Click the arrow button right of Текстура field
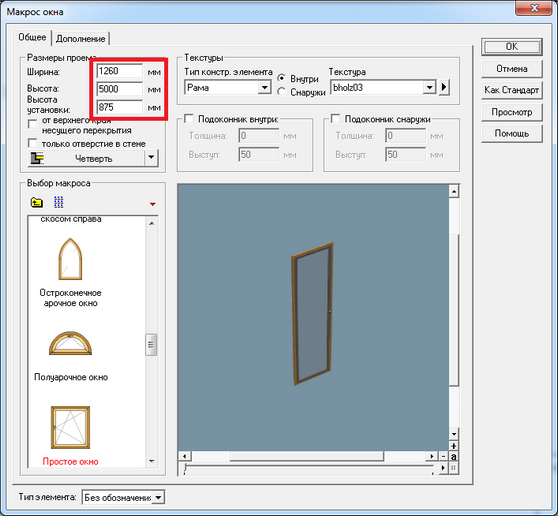Image resolution: width=558 pixels, height=516 pixels. tap(444, 87)
